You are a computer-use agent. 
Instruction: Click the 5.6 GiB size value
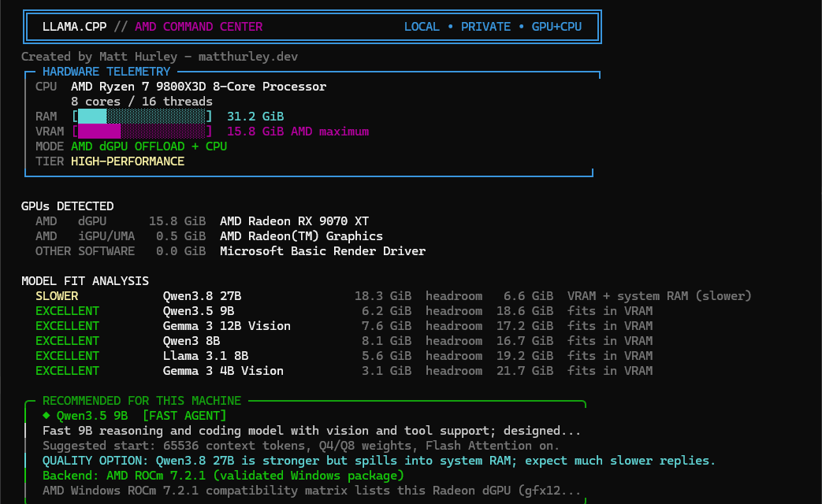point(386,356)
